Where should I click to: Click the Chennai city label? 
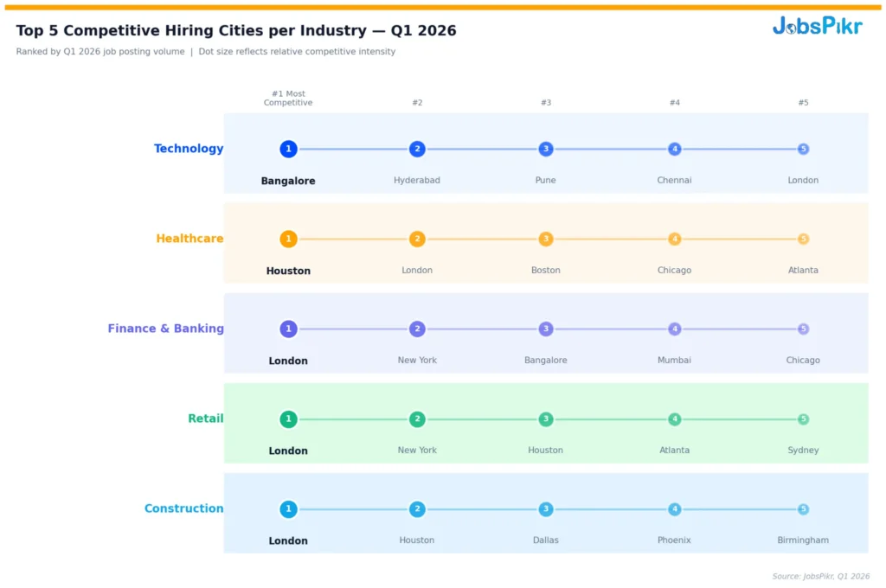[x=674, y=180]
